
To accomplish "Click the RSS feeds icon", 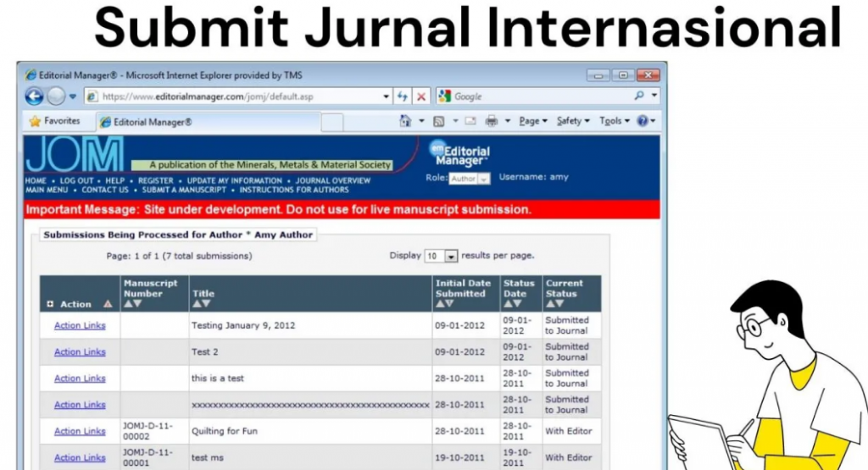I will point(438,121).
